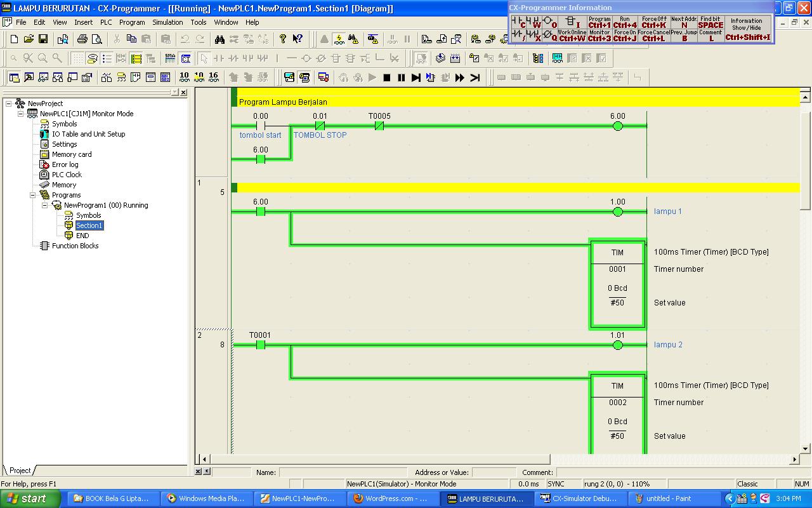Select Memory card in the project tree
The image size is (812, 508).
(x=72, y=154)
